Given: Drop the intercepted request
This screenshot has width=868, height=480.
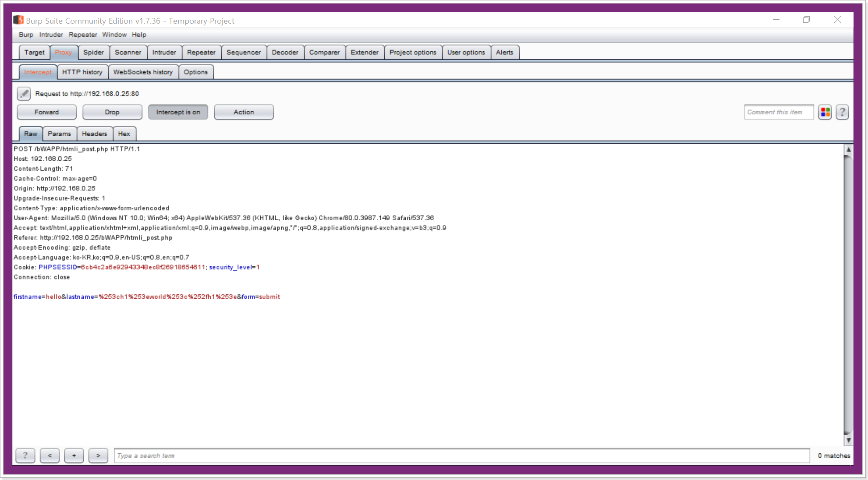Looking at the screenshot, I should coord(112,112).
